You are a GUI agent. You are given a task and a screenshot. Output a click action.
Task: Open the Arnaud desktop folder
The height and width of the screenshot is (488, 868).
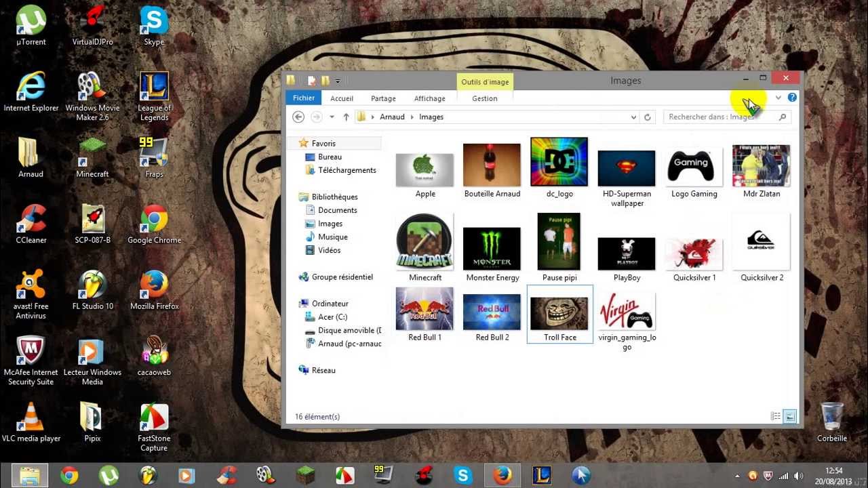31,157
